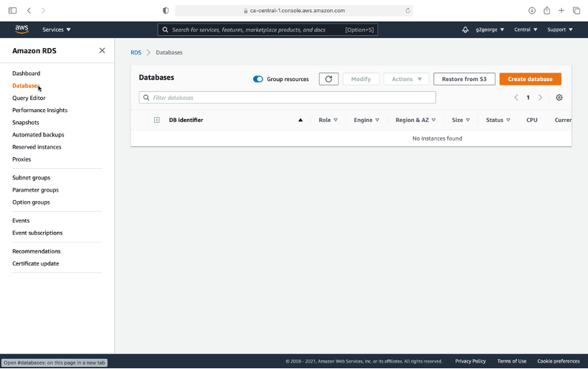Viewport: 588px width, 369px height.
Task: Open Terms of Use link
Action: tap(512, 361)
